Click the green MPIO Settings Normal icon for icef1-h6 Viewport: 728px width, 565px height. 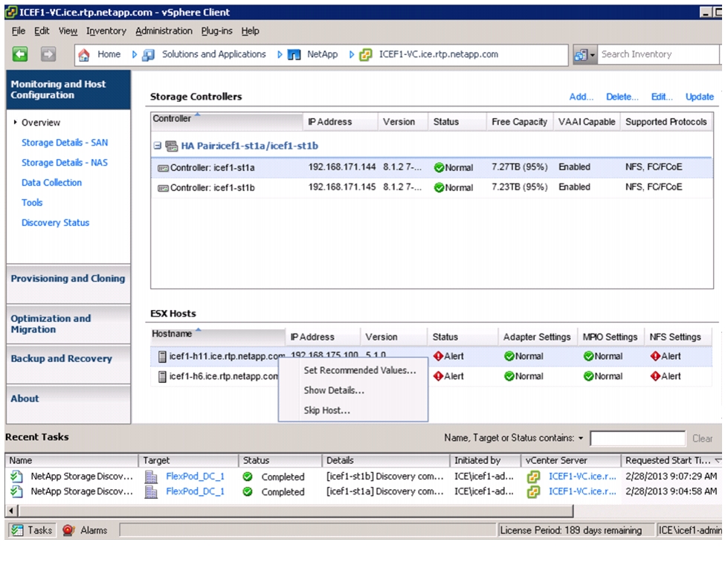(589, 376)
